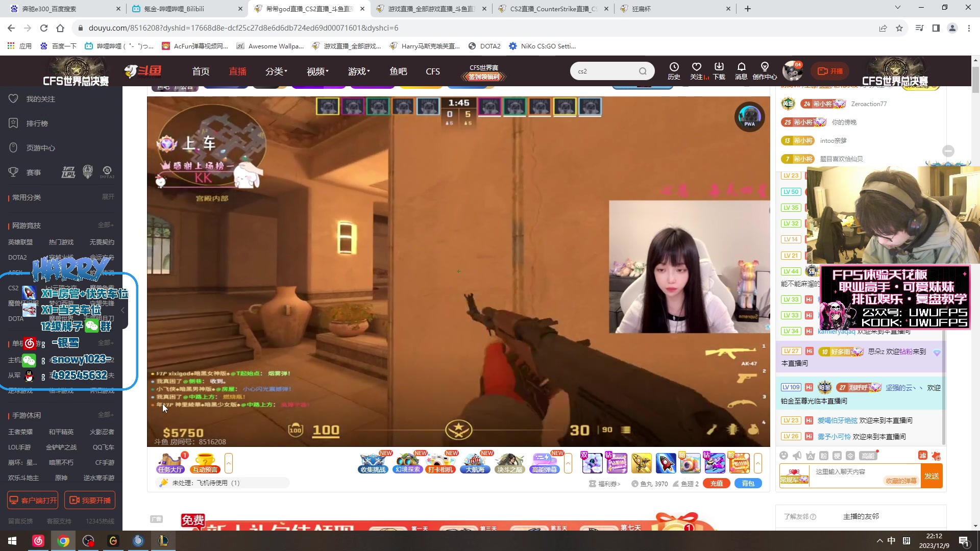Expand the 常用分类 section with 展开
980x551 pixels.
(x=108, y=197)
